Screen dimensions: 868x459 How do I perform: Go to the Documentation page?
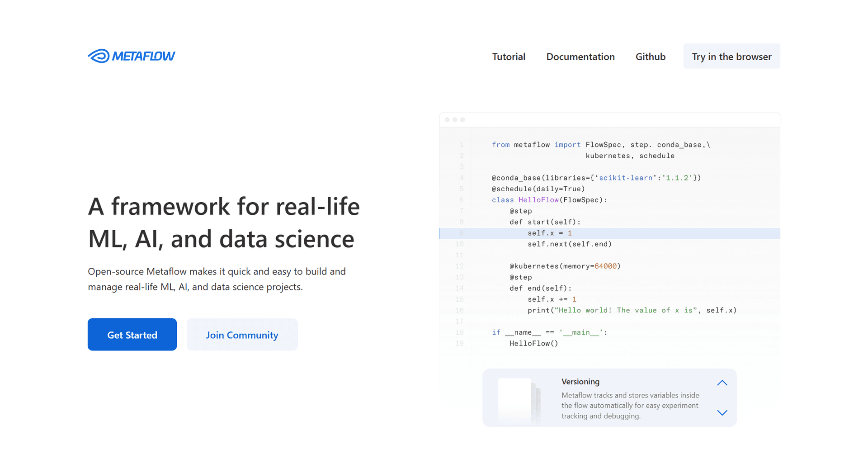580,57
